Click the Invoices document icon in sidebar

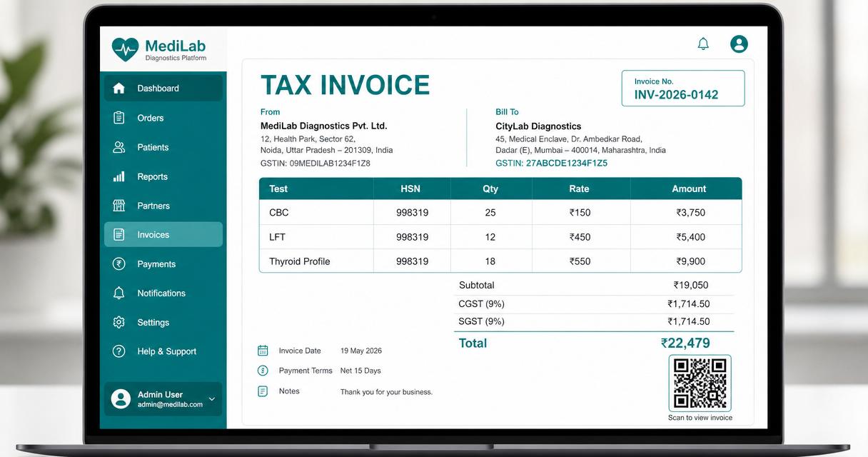(x=119, y=235)
